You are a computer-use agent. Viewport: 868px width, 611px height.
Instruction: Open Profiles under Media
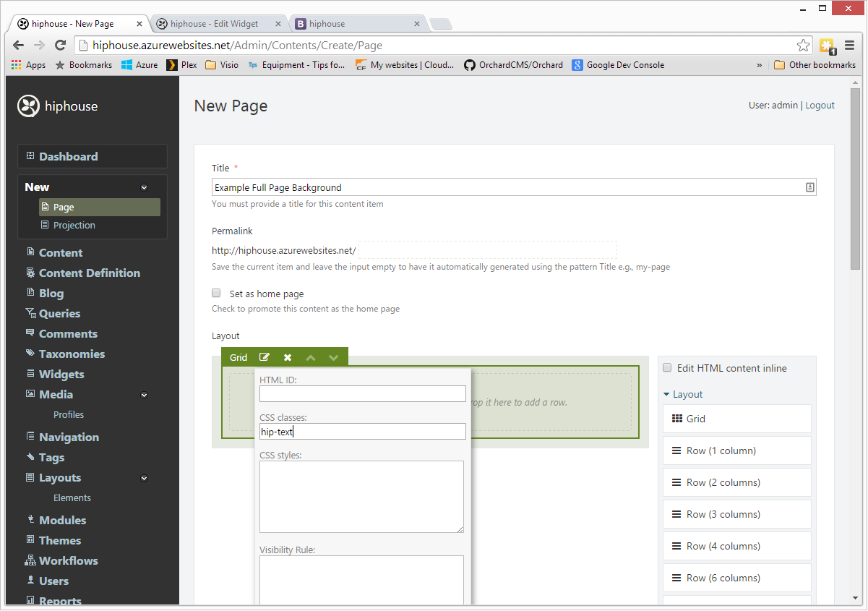tap(69, 414)
